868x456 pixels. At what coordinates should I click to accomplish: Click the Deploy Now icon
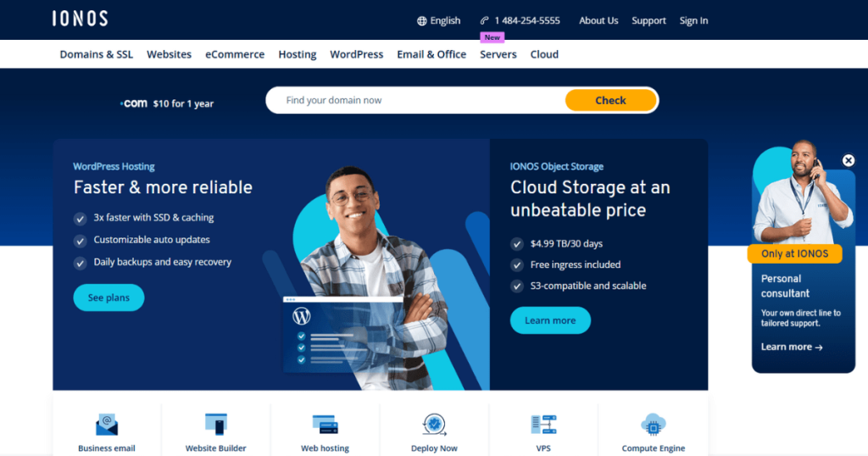[434, 425]
